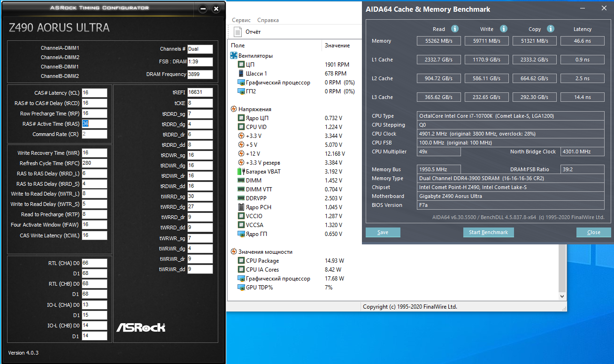614x364 pixels.
Task: Click the info icon next to Write
Action: point(503,29)
